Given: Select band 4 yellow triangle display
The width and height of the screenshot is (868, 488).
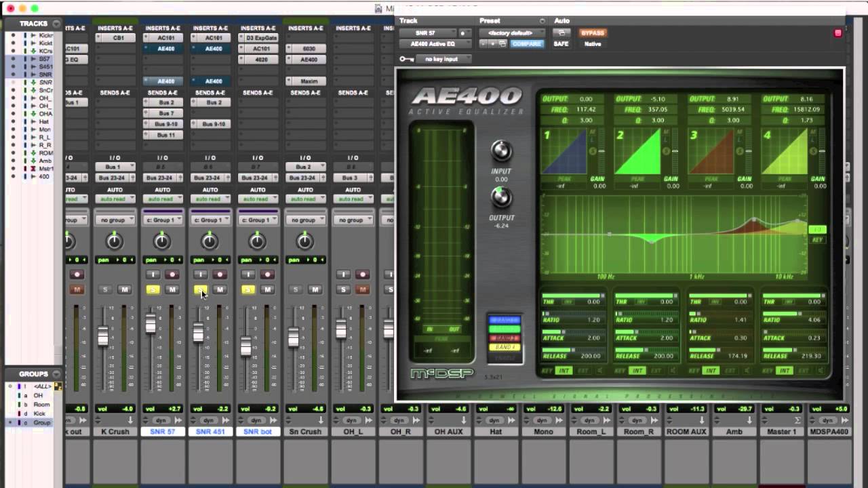Looking at the screenshot, I should tap(785, 152).
